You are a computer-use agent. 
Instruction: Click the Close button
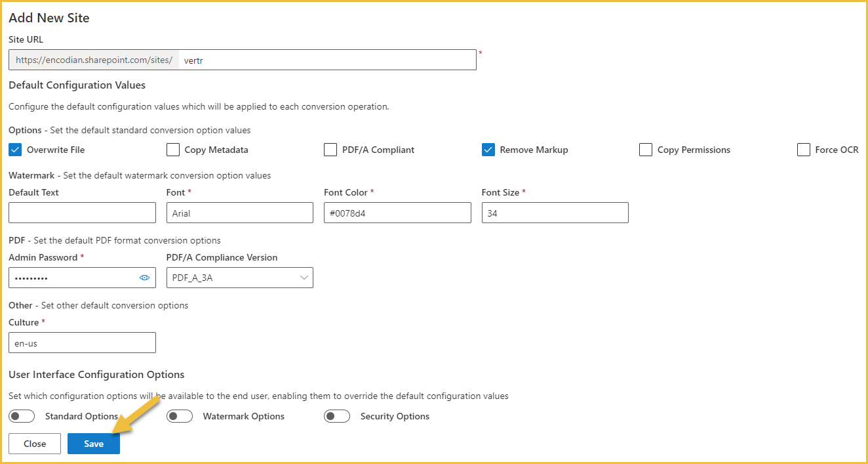35,444
